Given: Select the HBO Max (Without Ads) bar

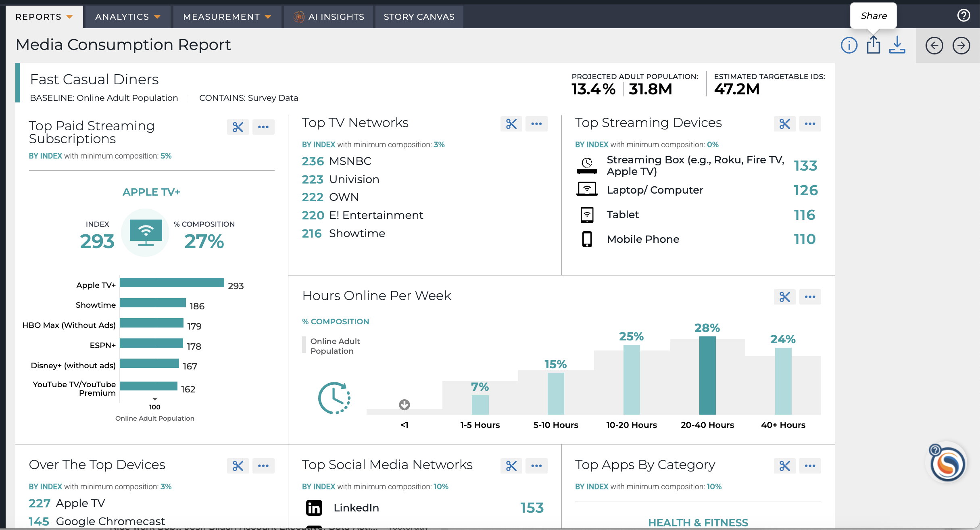Looking at the screenshot, I should pyautogui.click(x=152, y=323).
